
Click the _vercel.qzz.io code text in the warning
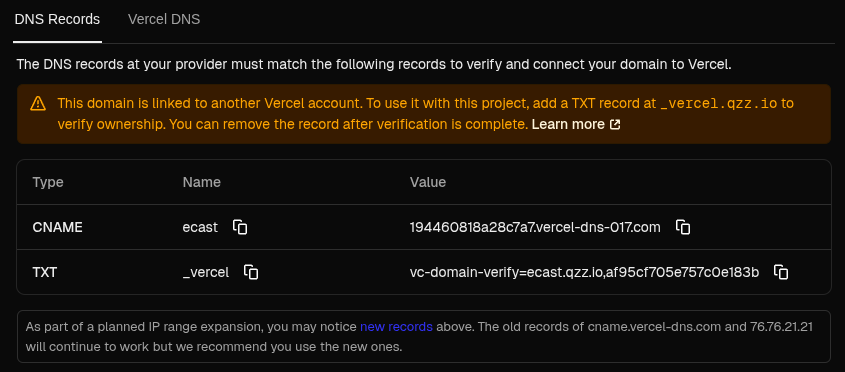[719, 103]
